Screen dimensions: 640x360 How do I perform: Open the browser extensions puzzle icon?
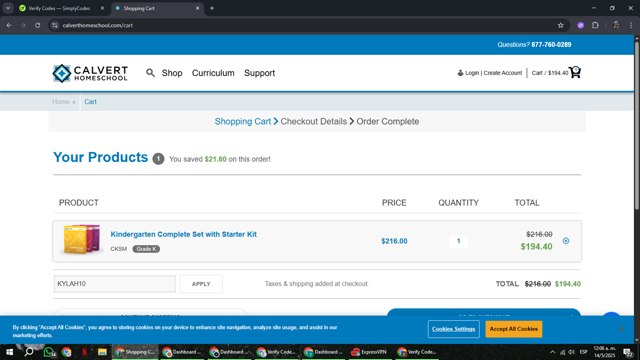point(596,25)
